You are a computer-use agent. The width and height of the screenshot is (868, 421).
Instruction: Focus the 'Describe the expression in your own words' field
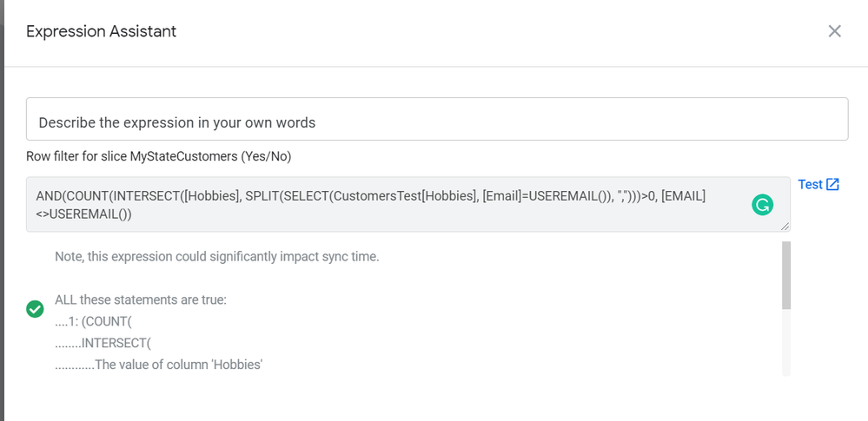tap(437, 119)
